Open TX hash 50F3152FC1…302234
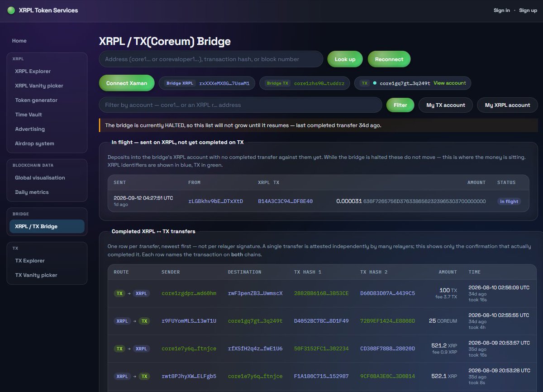The width and height of the screenshot is (543, 392). (x=321, y=349)
